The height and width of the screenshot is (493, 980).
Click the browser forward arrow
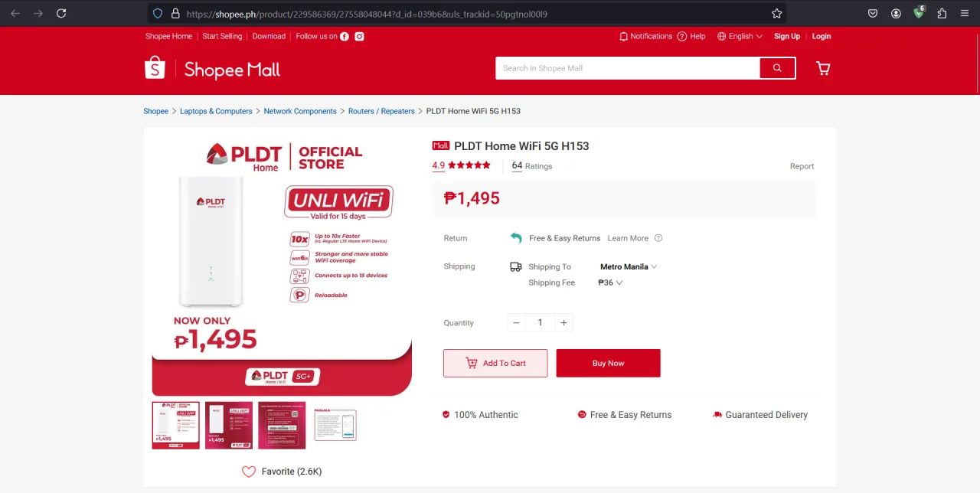click(x=38, y=13)
